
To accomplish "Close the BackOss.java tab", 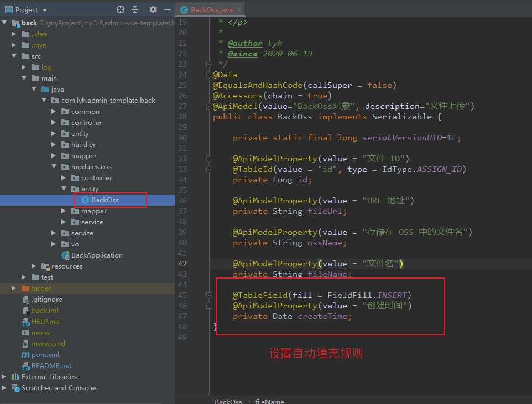I will (239, 9).
